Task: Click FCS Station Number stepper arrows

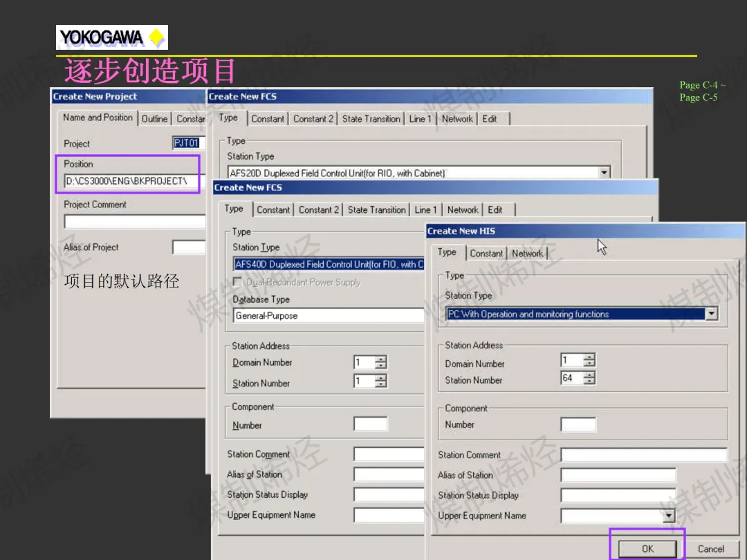Action: coord(380,381)
